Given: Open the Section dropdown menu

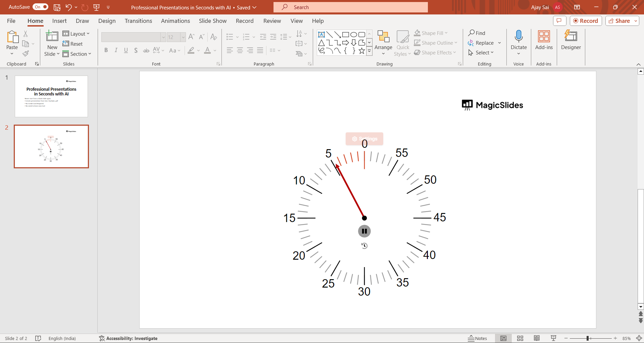Looking at the screenshot, I should 77,54.
